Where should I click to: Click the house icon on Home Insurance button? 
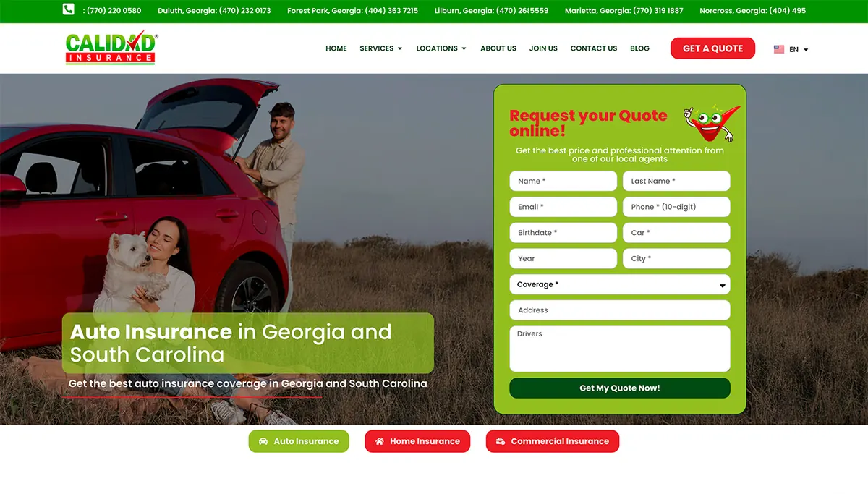pyautogui.click(x=379, y=441)
